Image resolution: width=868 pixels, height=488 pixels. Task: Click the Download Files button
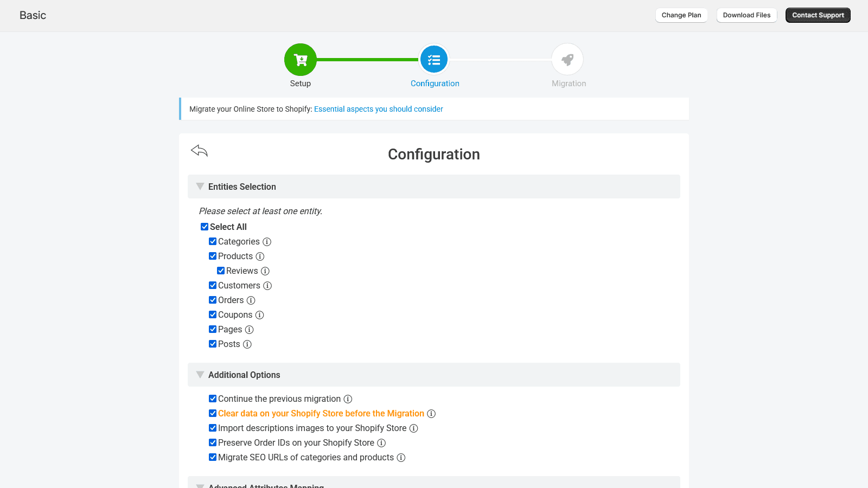(746, 15)
